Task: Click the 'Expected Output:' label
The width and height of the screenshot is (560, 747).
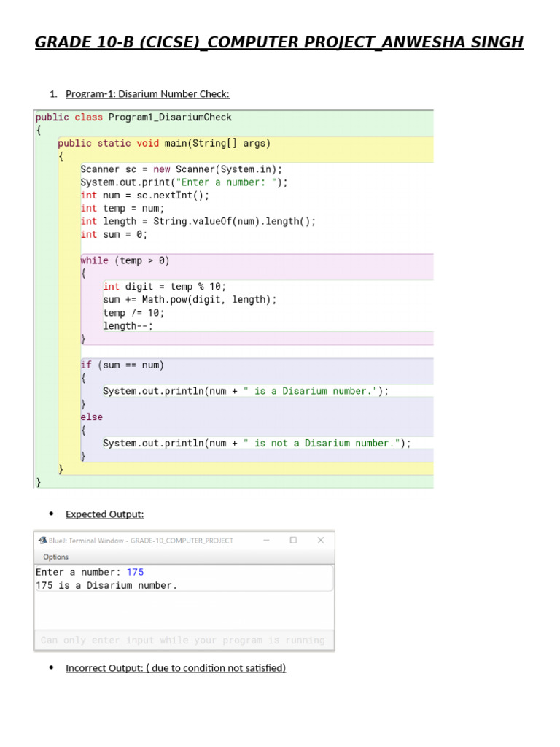Action: 105,514
